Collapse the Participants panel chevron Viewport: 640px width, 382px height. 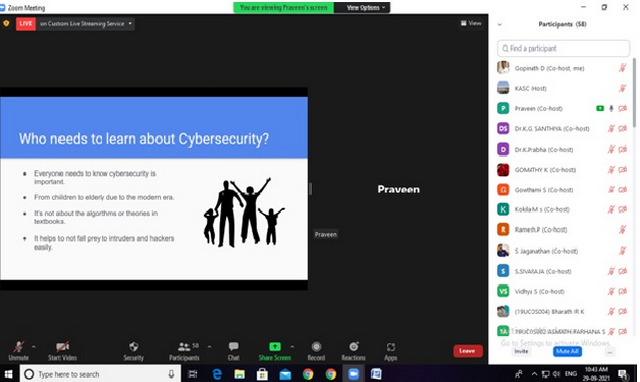click(x=500, y=24)
